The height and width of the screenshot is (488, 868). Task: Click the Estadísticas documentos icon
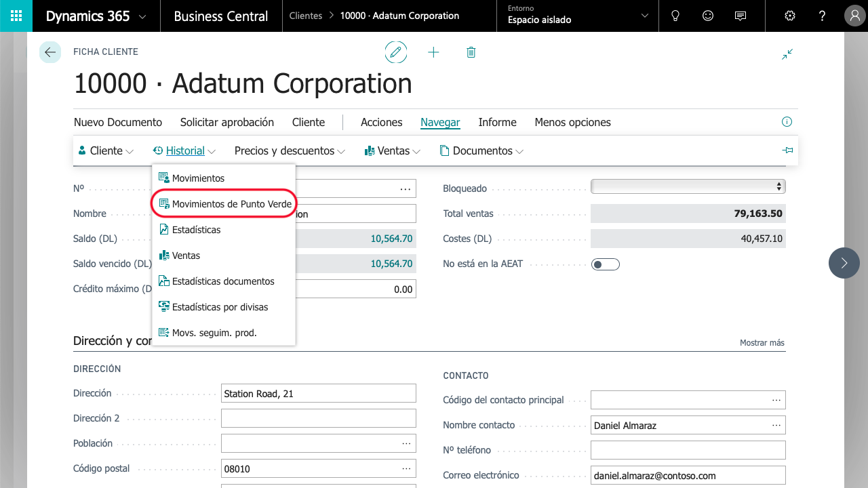163,281
